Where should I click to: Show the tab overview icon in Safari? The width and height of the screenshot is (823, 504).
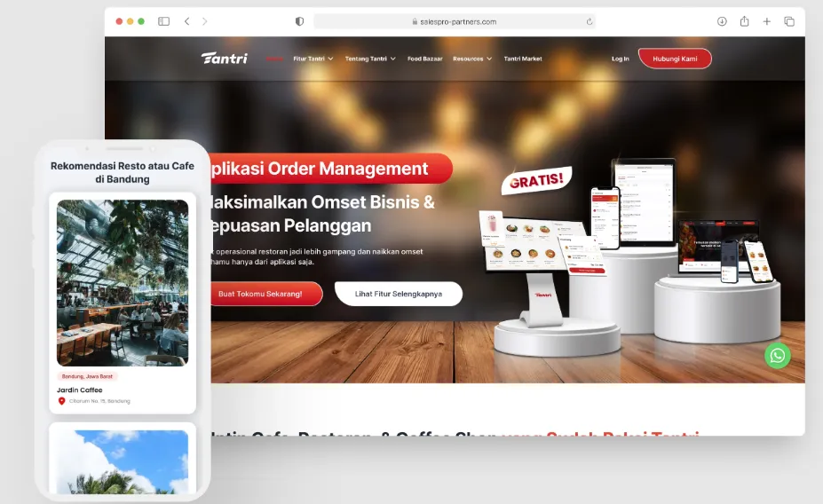789,21
